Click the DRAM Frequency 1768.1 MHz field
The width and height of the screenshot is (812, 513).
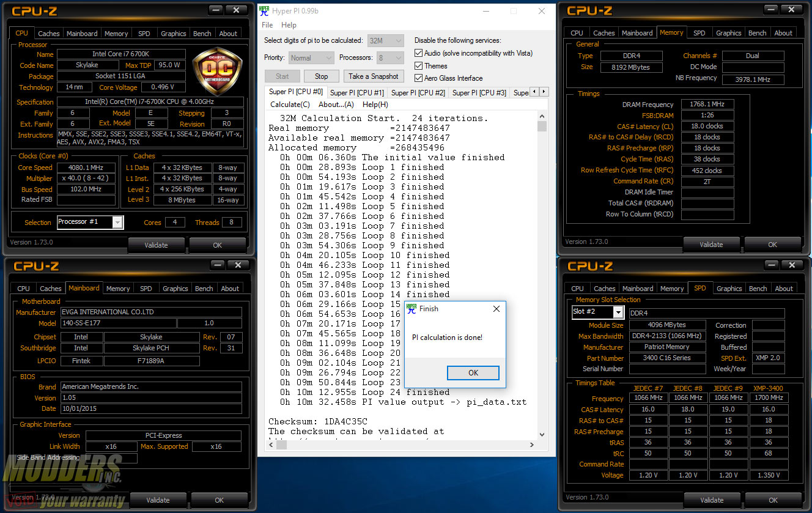point(707,105)
